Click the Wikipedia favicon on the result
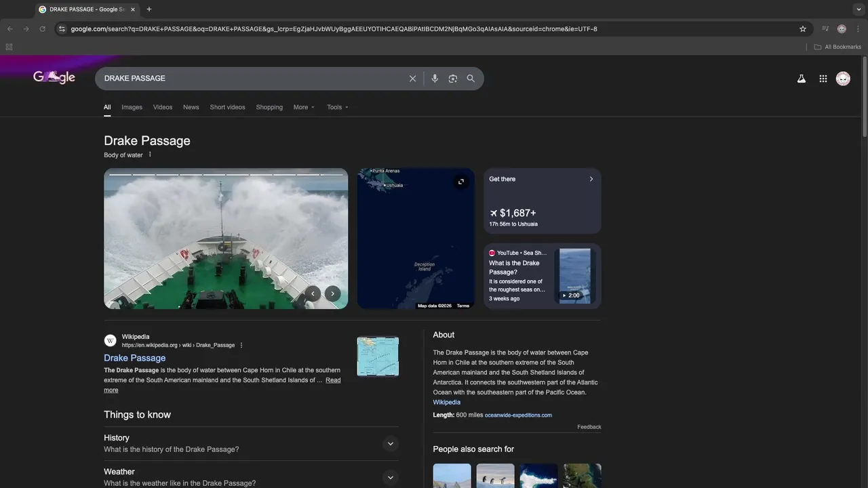The height and width of the screenshot is (488, 868). click(110, 341)
